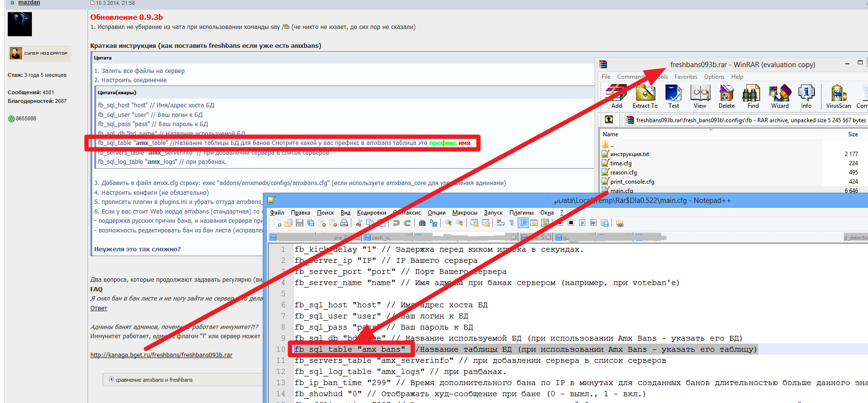Play recorded macro in Notepad++ toolbar
This screenshot has width=868, height=403.
582,223
